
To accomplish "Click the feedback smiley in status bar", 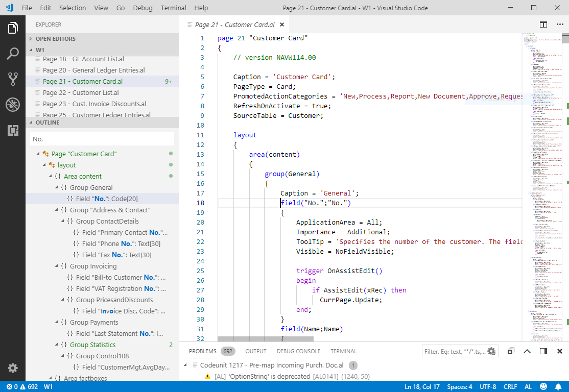I will click(543, 386).
